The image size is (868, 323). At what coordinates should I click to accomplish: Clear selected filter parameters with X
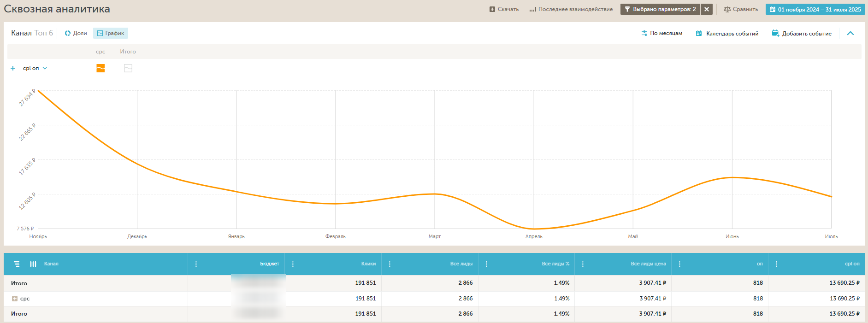tap(707, 9)
